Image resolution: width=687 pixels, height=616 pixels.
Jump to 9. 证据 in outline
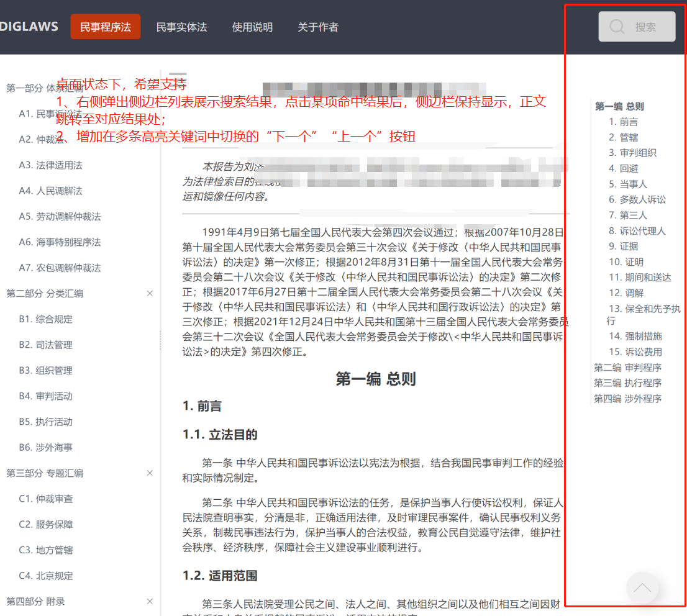tap(623, 247)
